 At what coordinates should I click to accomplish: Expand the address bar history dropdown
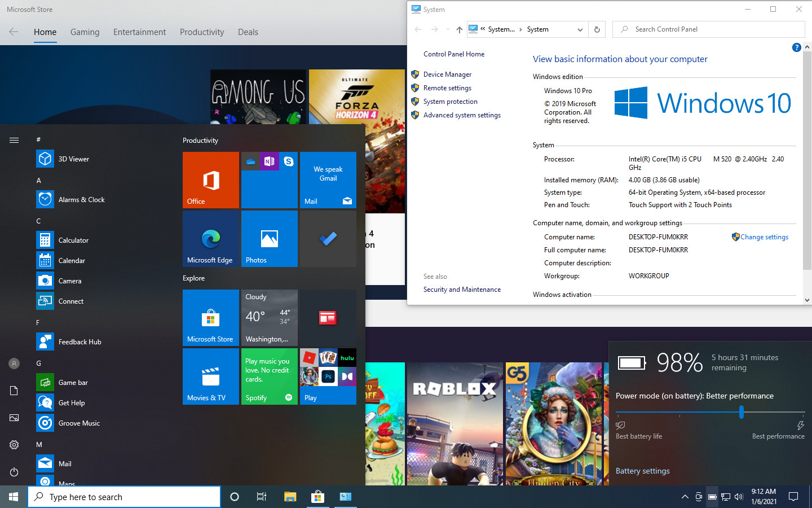580,29
